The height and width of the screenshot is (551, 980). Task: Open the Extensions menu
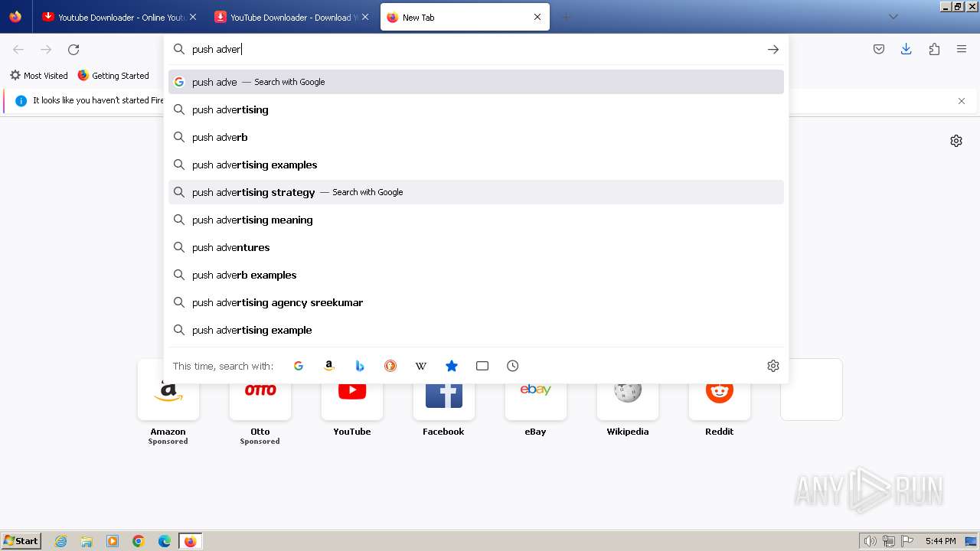[934, 49]
